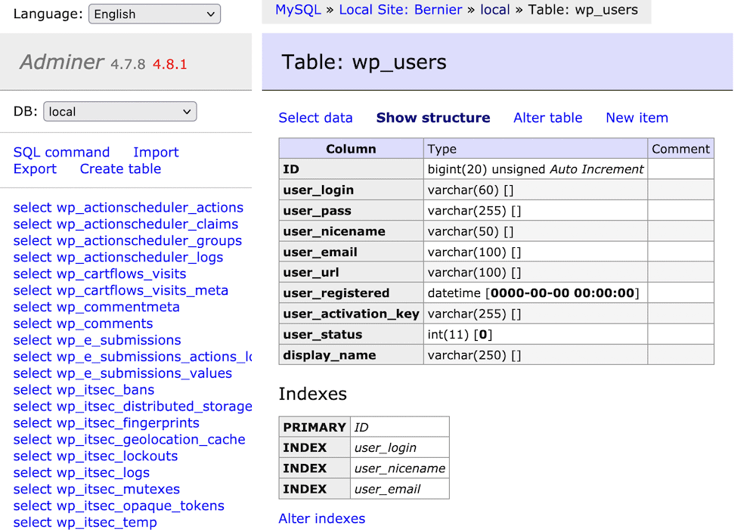Go to MySQL breadcrumb link
This screenshot has width=756, height=532.
click(298, 10)
